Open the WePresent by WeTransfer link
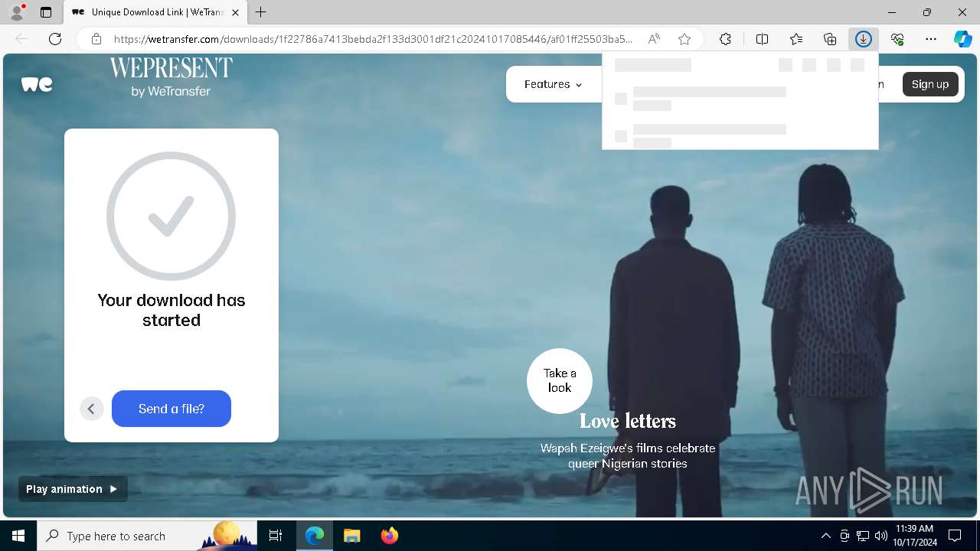Viewport: 980px width, 551px height. [171, 77]
